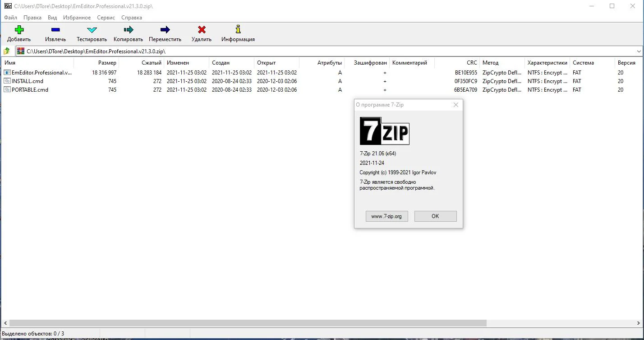The width and height of the screenshot is (644, 340).
Task: Click the '7-Zip 21.06 (x64)' version text
Action: tap(378, 154)
